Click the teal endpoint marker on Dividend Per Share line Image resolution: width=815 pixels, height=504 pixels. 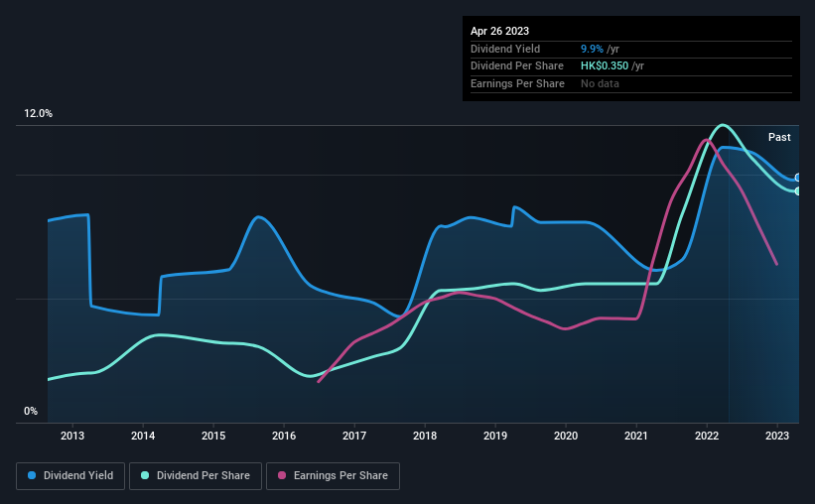pos(797,191)
